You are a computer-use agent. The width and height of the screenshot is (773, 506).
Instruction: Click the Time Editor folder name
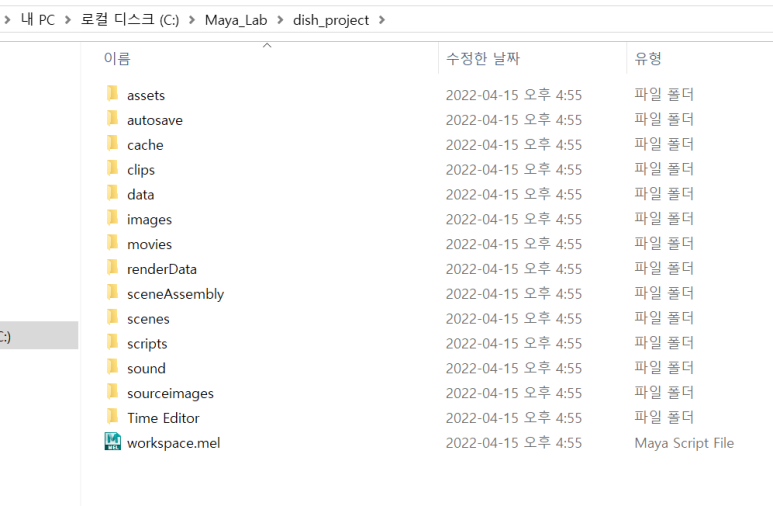pos(163,418)
